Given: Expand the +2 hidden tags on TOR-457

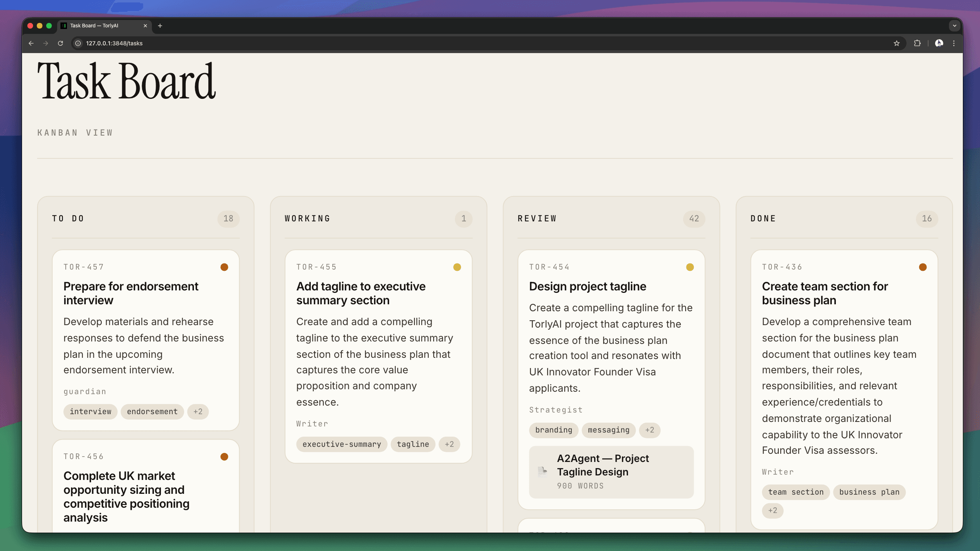Looking at the screenshot, I should pyautogui.click(x=198, y=412).
